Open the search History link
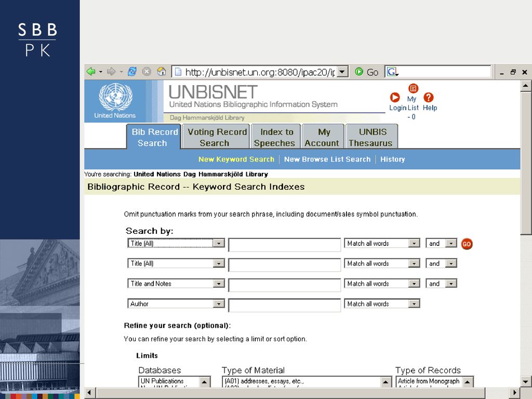The width and height of the screenshot is (532, 399). (x=393, y=159)
